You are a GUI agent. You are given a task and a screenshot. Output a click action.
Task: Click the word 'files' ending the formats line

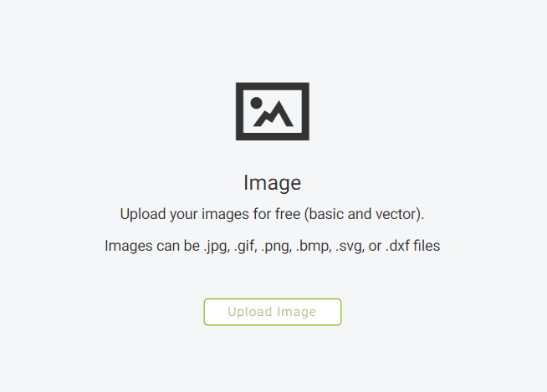pos(427,246)
